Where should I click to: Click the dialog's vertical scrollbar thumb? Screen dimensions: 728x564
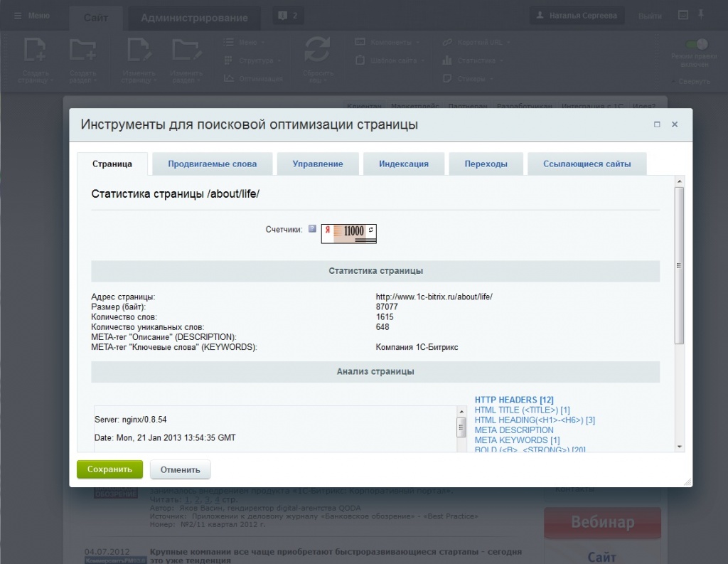pyautogui.click(x=679, y=266)
